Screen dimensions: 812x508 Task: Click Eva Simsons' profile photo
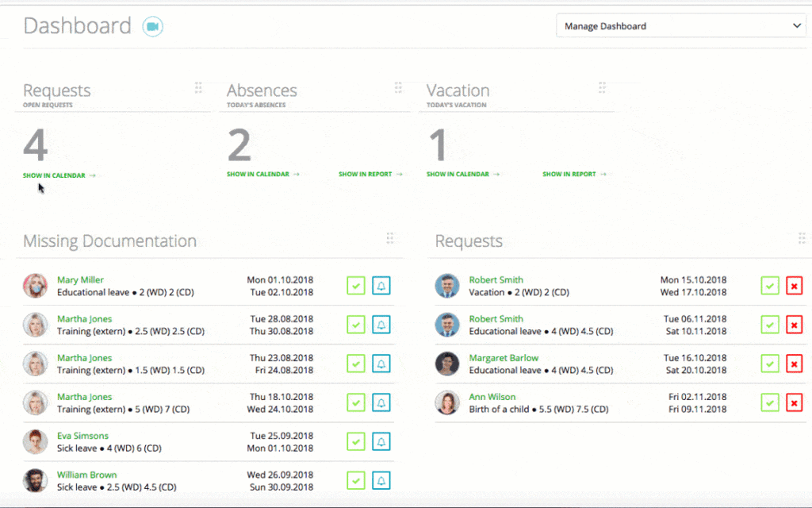pyautogui.click(x=36, y=441)
